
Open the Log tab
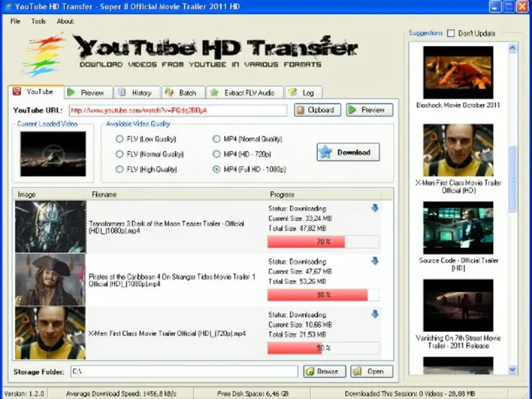[x=304, y=92]
